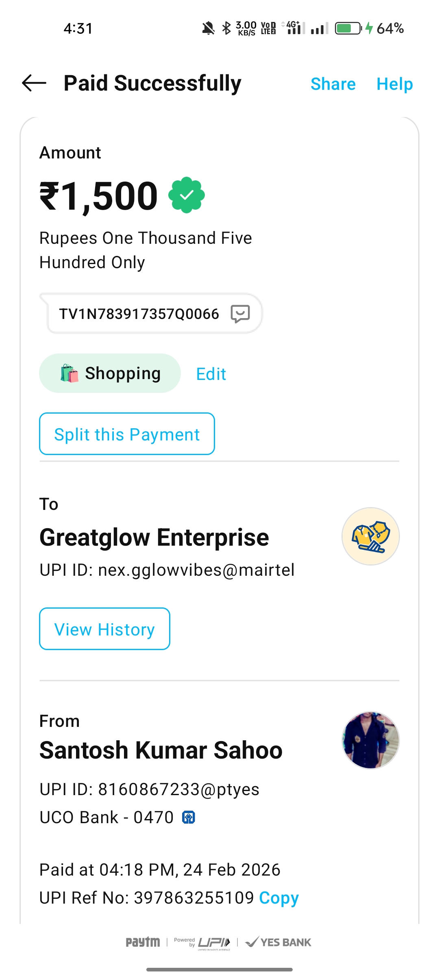
Task: Tap the UPI logo in footer
Action: point(214,942)
